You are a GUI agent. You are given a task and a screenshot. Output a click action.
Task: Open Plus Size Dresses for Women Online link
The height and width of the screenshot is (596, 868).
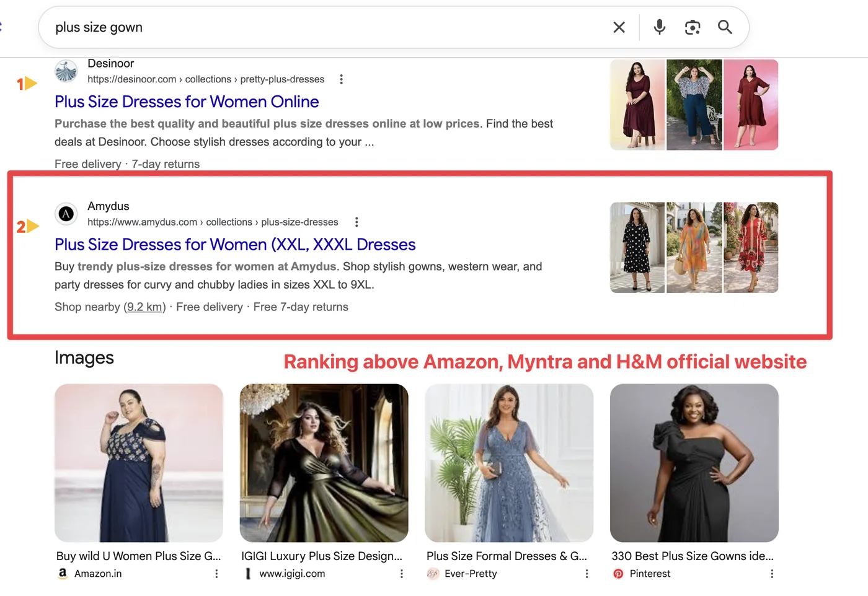click(187, 102)
